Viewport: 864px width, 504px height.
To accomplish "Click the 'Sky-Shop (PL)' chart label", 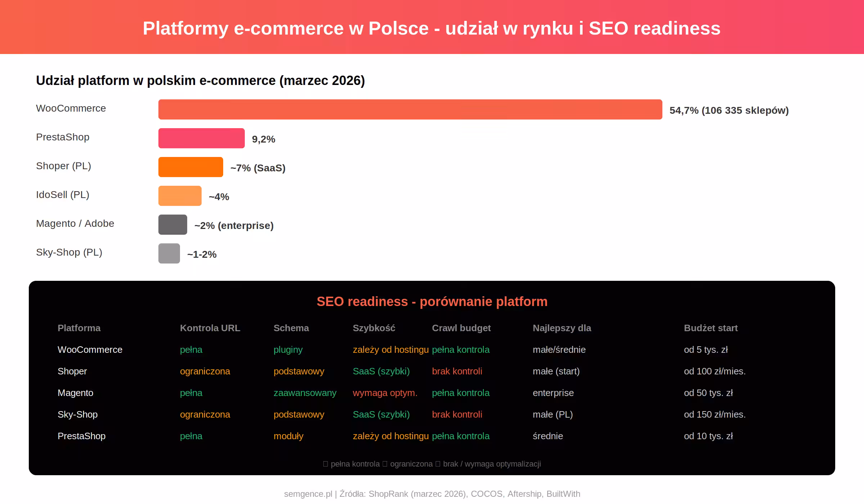I will pos(69,252).
